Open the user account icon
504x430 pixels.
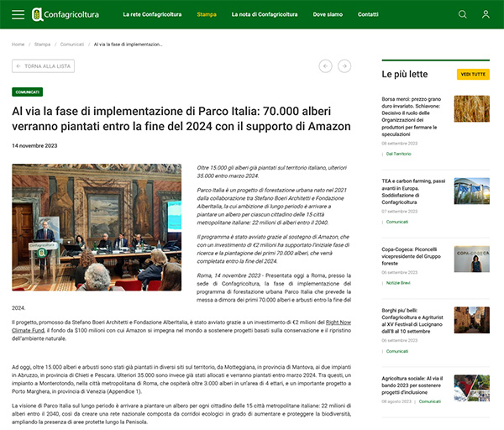(x=486, y=14)
